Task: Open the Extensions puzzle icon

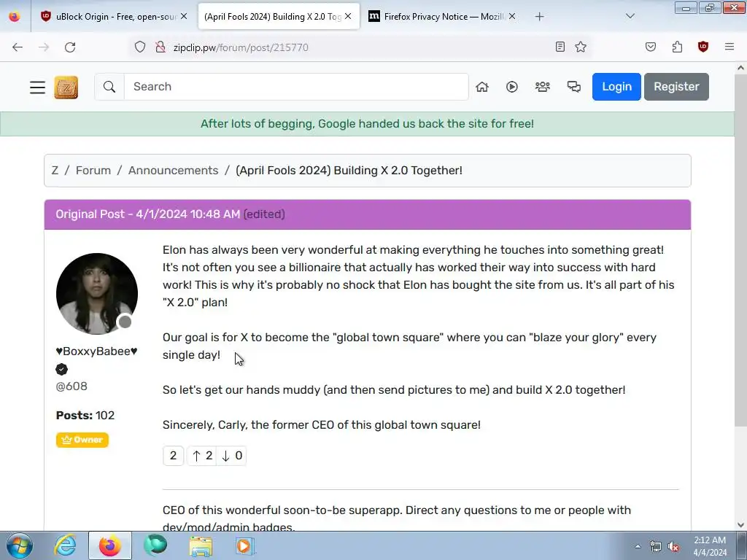Action: [677, 47]
